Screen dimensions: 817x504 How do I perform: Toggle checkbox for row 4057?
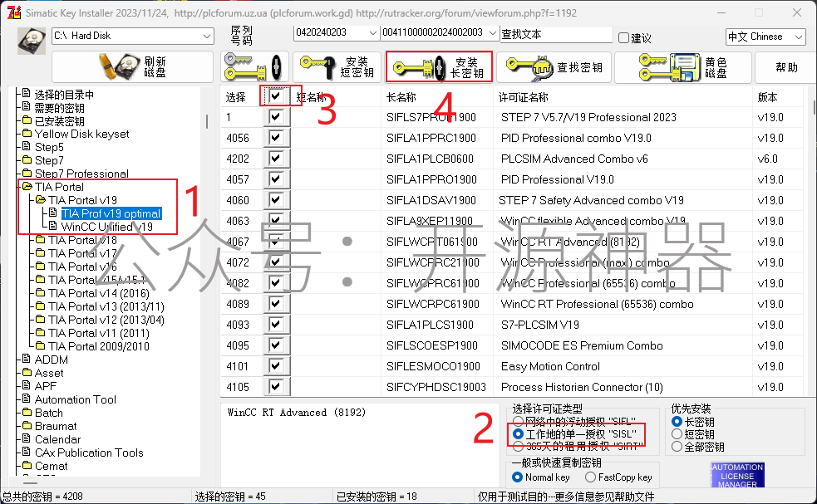point(276,179)
